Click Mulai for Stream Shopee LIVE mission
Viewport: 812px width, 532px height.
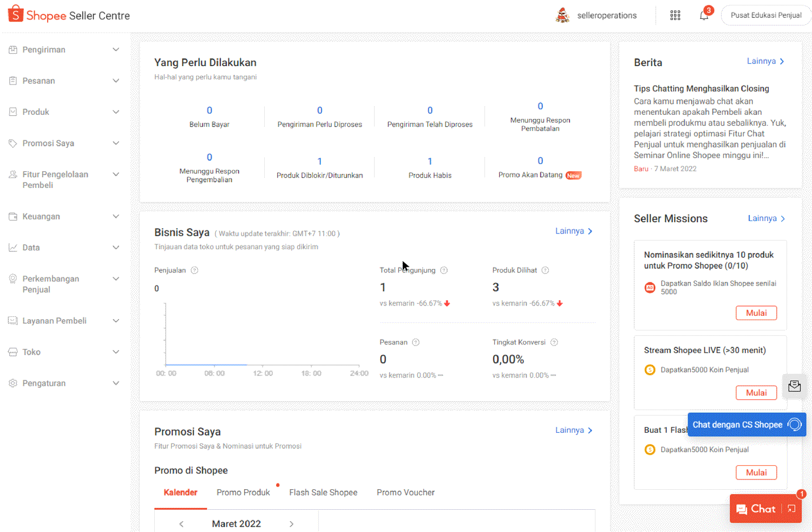756,393
